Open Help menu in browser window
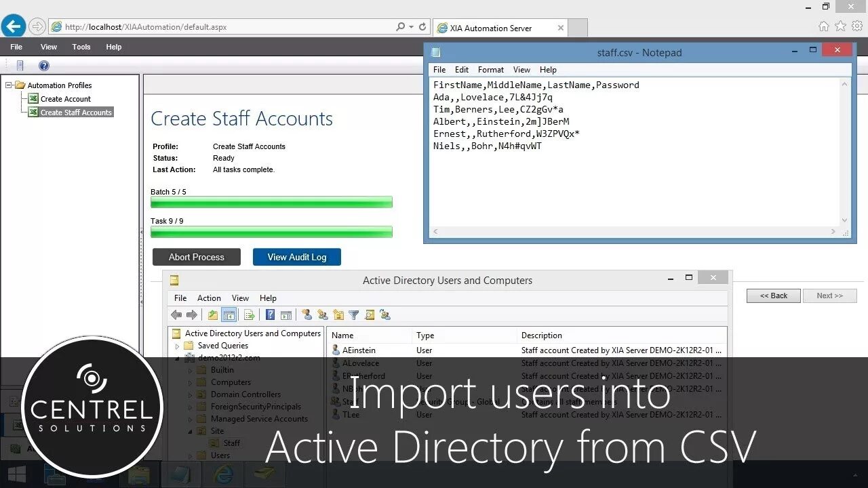The width and height of the screenshot is (868, 488). (114, 47)
